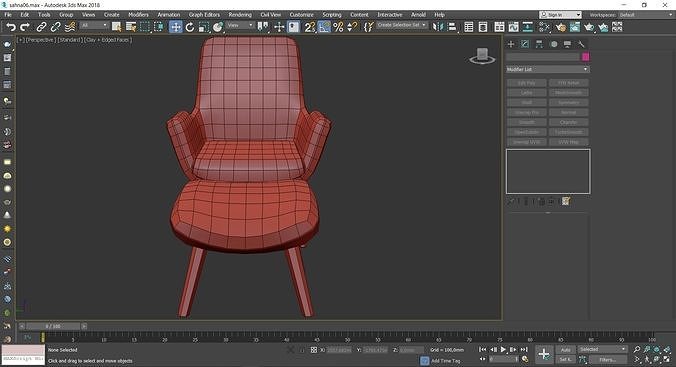Click the object name input field

(543, 57)
